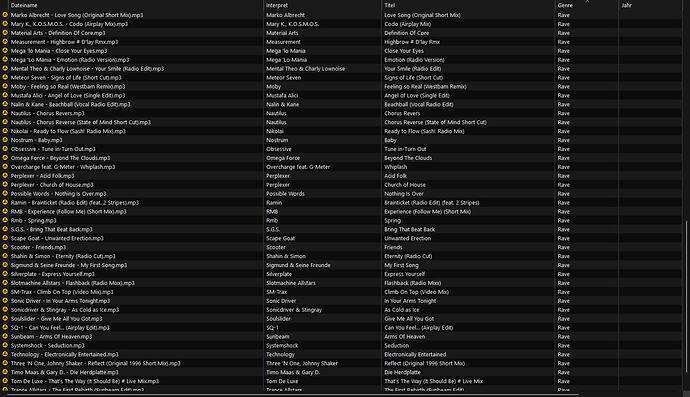Click the file icon beside Possible Words - Nothing Is Over
This screenshot has height=397, width=690.
point(5,193)
